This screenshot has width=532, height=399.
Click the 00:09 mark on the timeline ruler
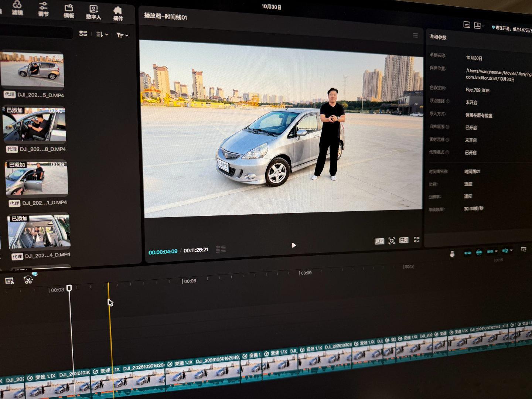tap(306, 273)
